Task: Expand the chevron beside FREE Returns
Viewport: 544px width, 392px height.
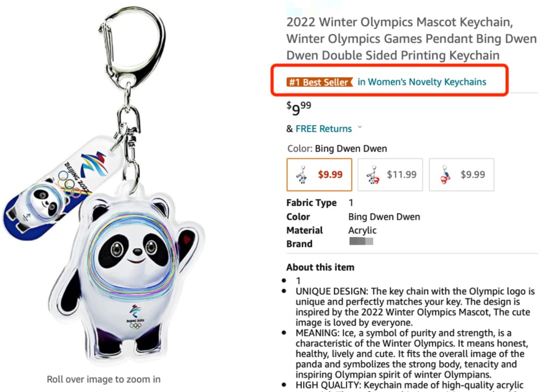Action: [360, 128]
